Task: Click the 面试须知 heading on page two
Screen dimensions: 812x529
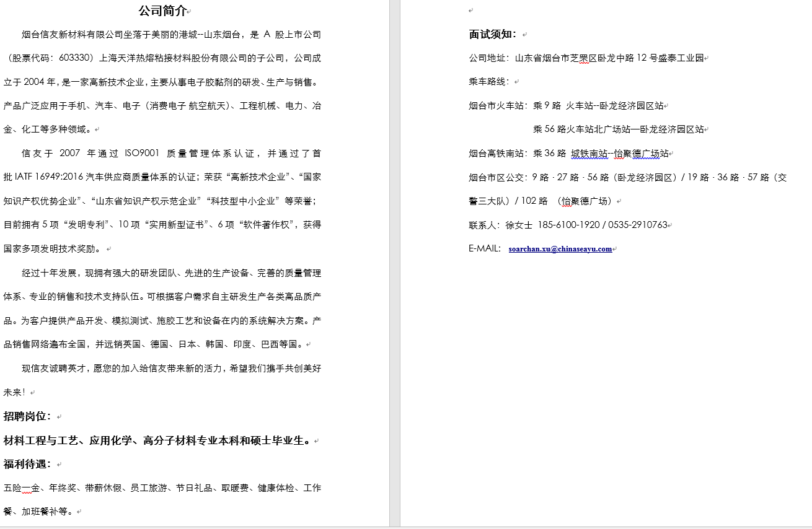Action: (x=493, y=35)
